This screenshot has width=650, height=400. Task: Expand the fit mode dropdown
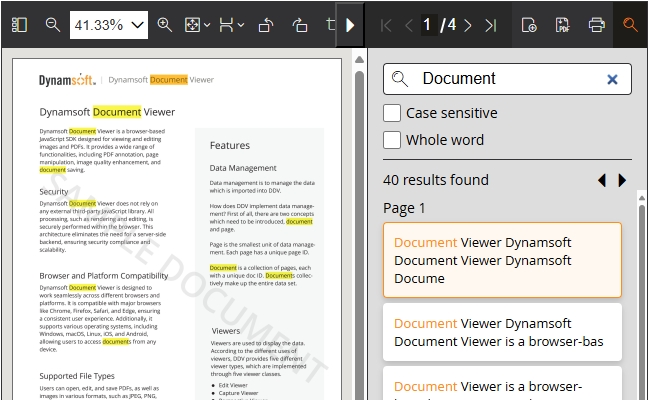199,25
